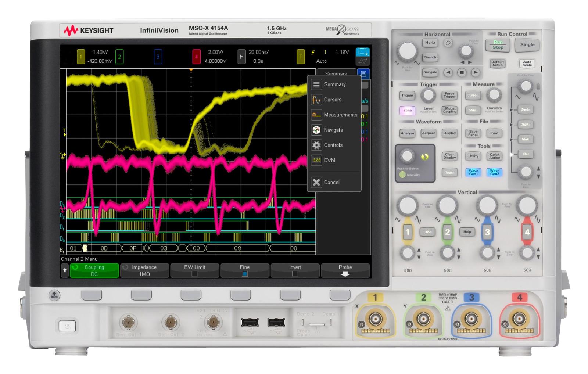Toggle the blue channel 3 key
The image size is (588, 374).
487,232
